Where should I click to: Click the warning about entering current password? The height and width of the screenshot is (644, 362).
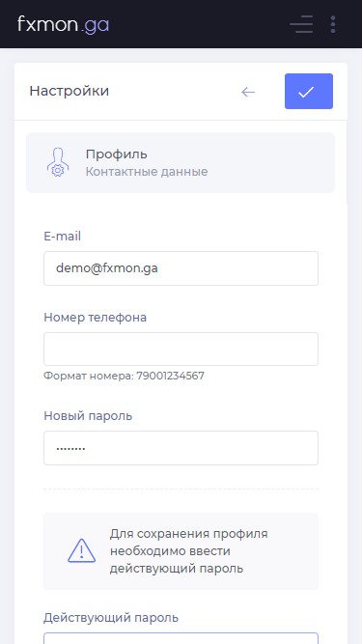click(189, 551)
